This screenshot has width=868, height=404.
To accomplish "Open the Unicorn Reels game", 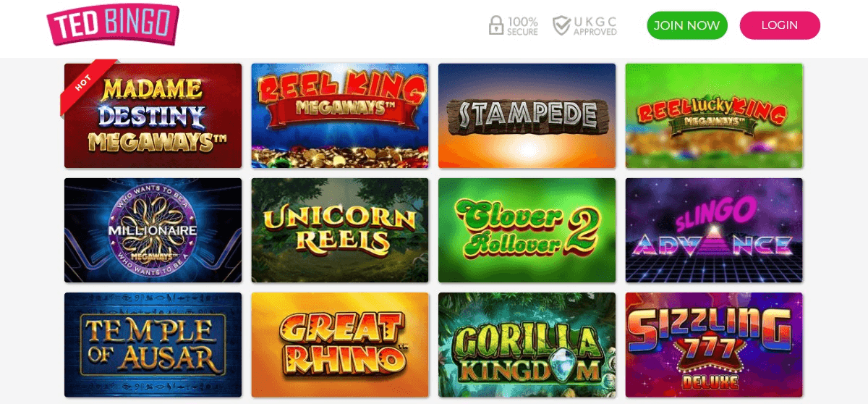I will (x=340, y=230).
